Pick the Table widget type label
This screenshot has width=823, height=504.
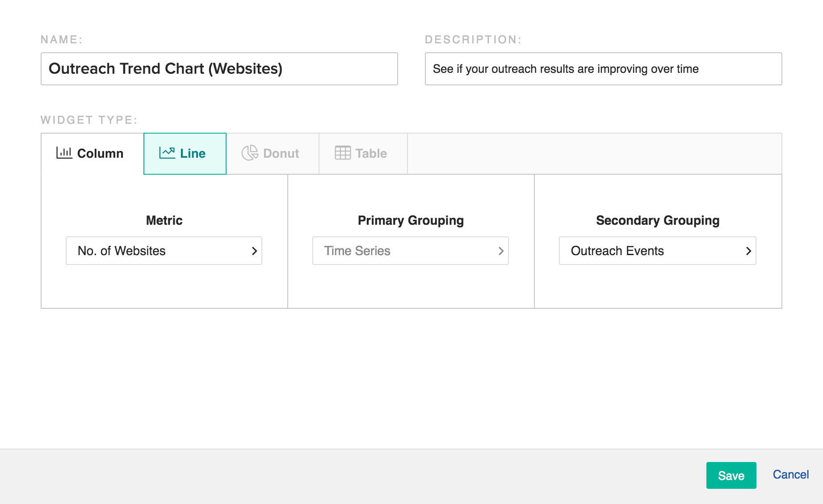coord(371,154)
